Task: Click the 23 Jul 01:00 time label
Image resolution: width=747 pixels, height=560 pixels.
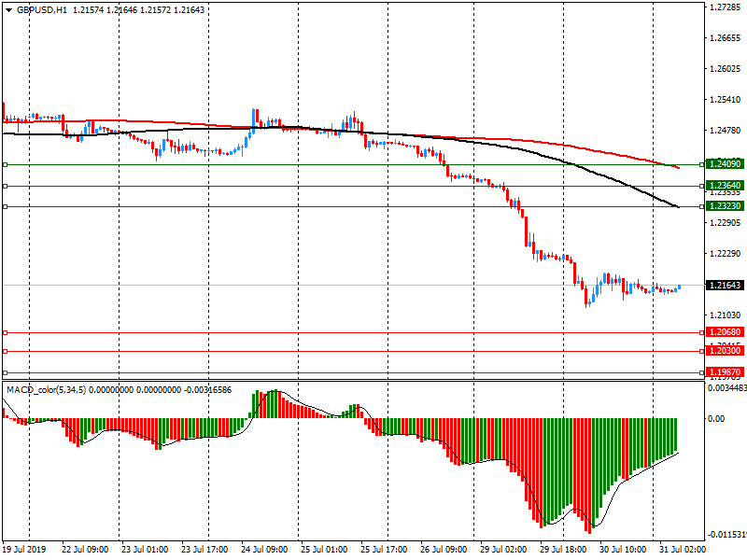Action: tap(145, 550)
